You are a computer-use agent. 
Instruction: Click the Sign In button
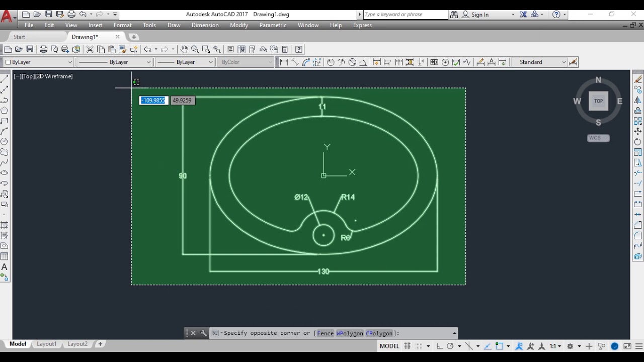click(475, 15)
